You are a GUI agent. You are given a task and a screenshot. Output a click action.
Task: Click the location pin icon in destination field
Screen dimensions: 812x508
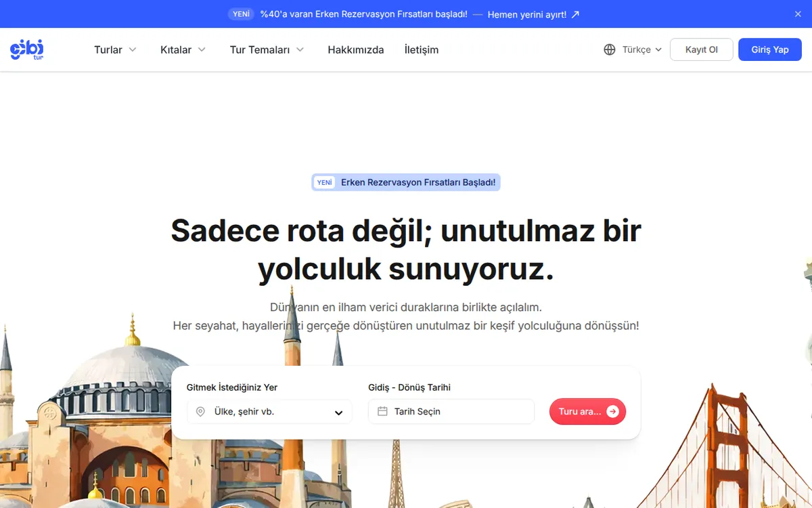click(200, 412)
